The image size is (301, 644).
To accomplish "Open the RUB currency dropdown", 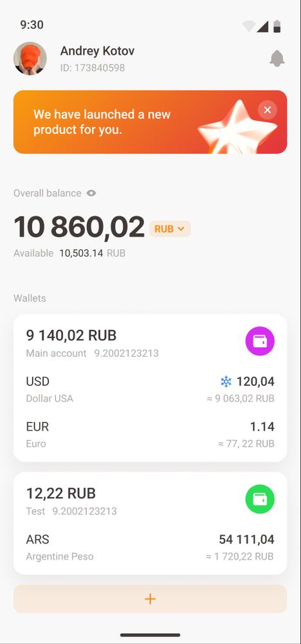I will [x=170, y=229].
